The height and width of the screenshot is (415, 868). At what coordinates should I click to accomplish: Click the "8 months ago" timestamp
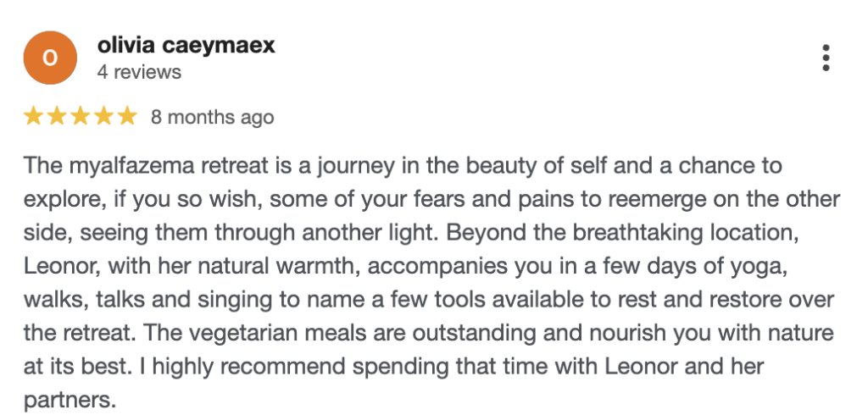(212, 117)
